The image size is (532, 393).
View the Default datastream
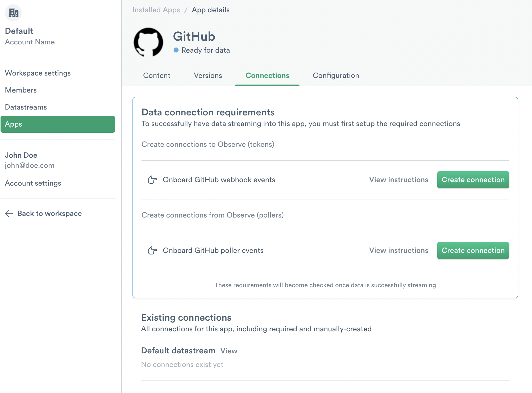[229, 351]
